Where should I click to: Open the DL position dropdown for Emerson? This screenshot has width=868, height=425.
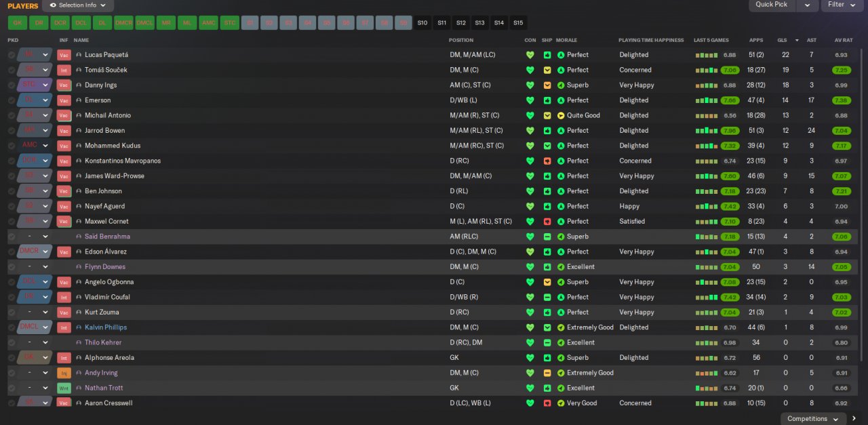[x=45, y=100]
